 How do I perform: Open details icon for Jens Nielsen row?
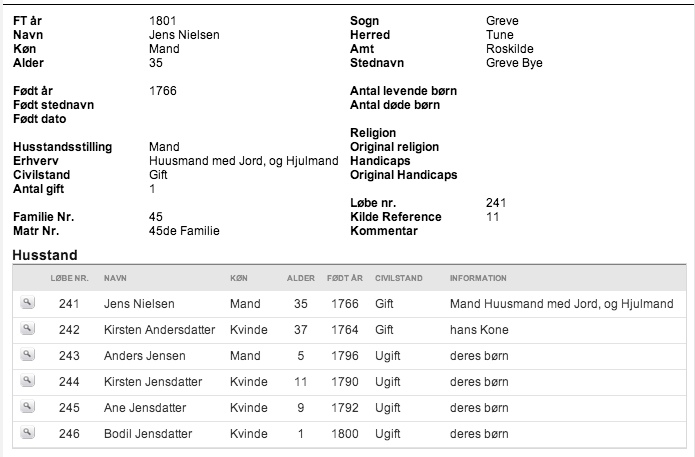point(27,303)
